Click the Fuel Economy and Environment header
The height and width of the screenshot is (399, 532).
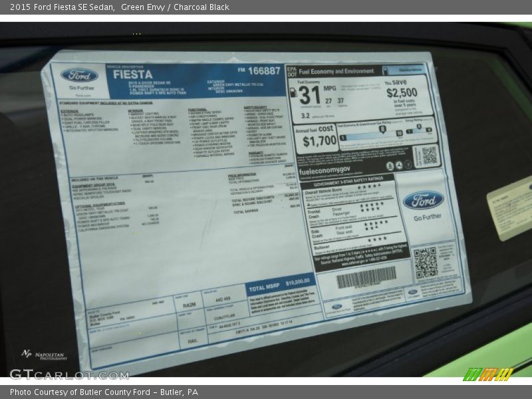coord(336,71)
